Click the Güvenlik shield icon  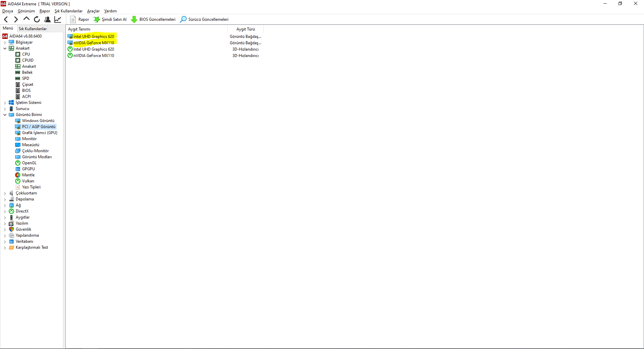(11, 229)
